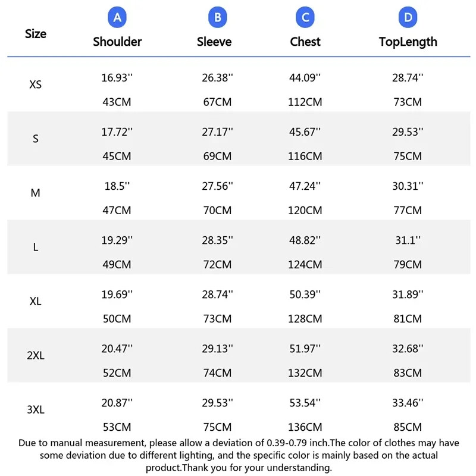The image size is (476, 476).
Task: Click the TopLength column header
Action: click(x=408, y=42)
